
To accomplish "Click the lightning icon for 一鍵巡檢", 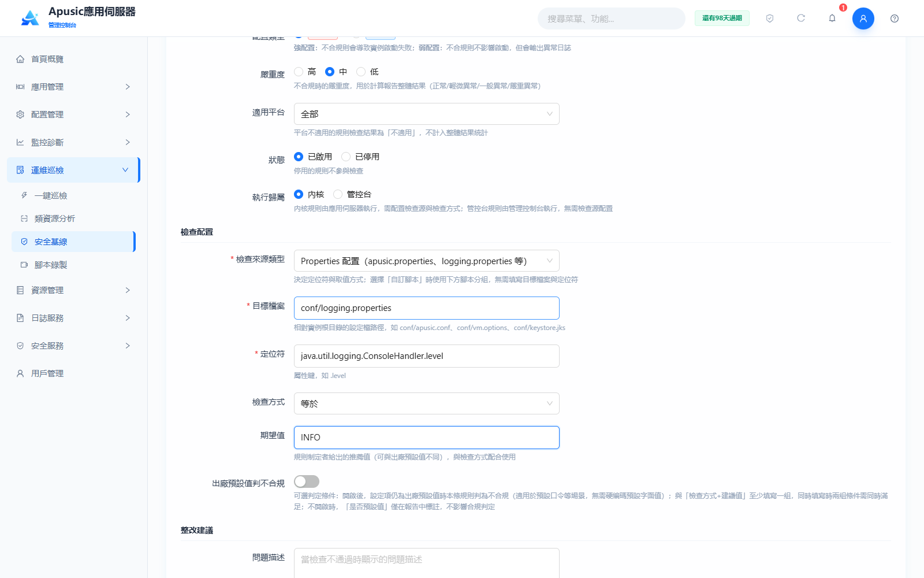I will [24, 195].
